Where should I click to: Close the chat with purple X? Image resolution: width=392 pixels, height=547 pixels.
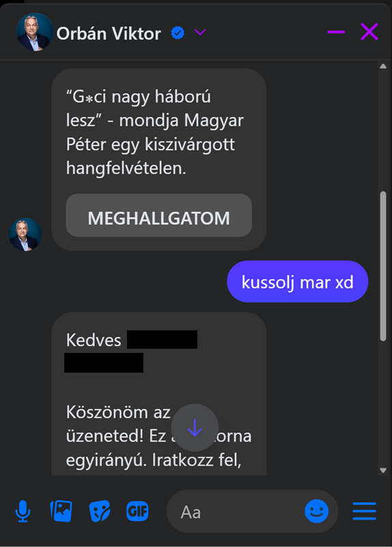tap(369, 31)
